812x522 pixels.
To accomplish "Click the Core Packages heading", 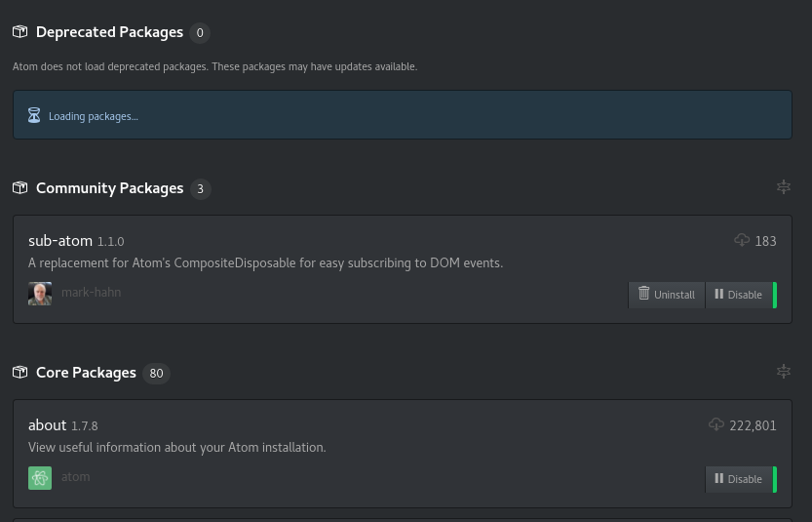I will [86, 373].
